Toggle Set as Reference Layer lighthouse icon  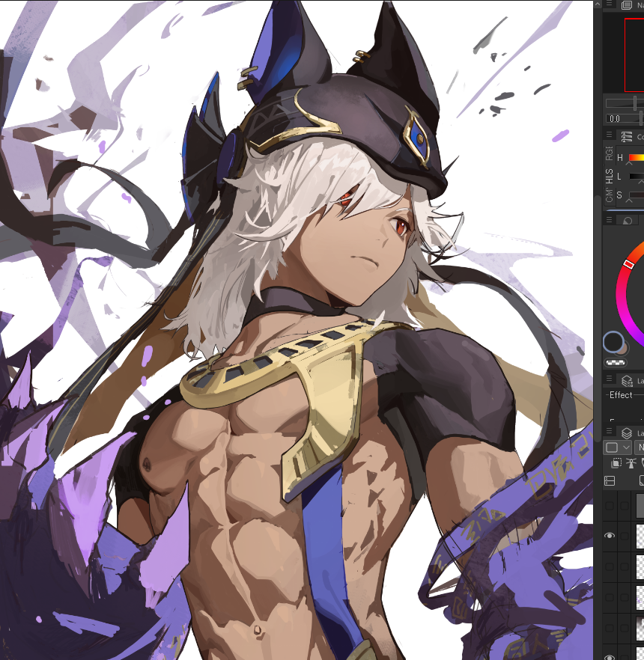click(x=631, y=463)
